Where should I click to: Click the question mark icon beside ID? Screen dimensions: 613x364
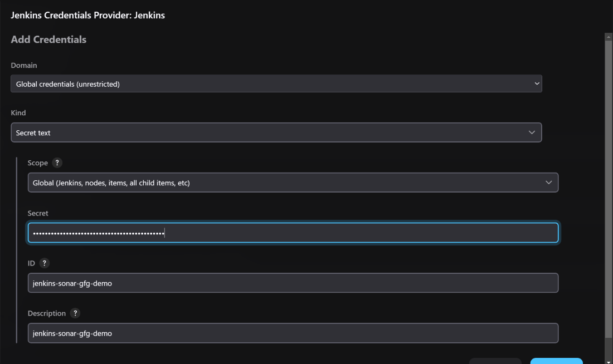45,263
